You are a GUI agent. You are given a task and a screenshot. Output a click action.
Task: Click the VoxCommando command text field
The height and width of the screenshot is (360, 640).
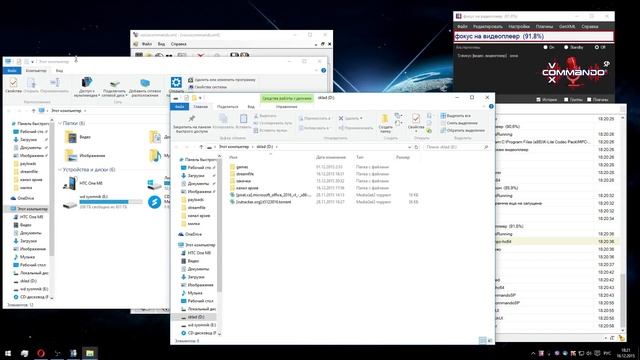pyautogui.click(x=534, y=36)
